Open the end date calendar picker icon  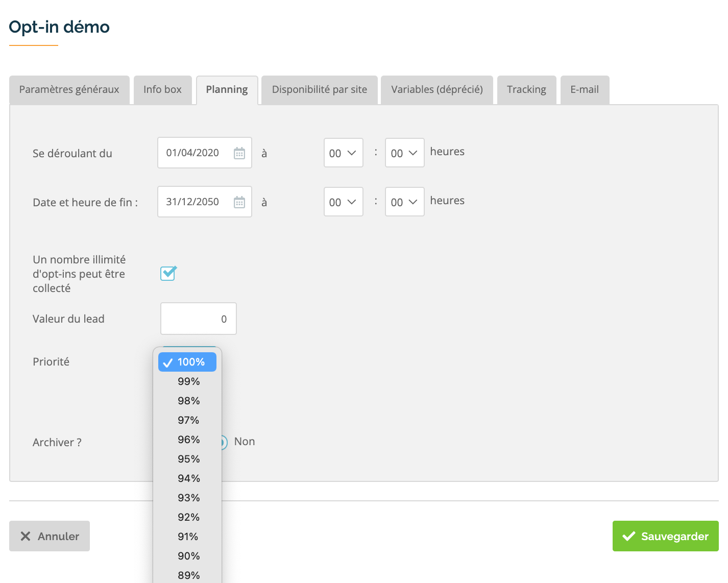[x=239, y=202]
